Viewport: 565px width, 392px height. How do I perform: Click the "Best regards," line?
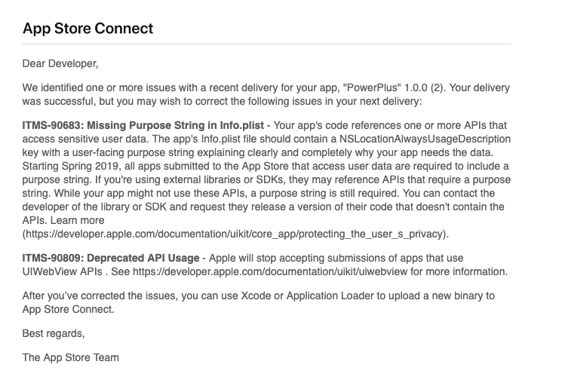click(54, 334)
